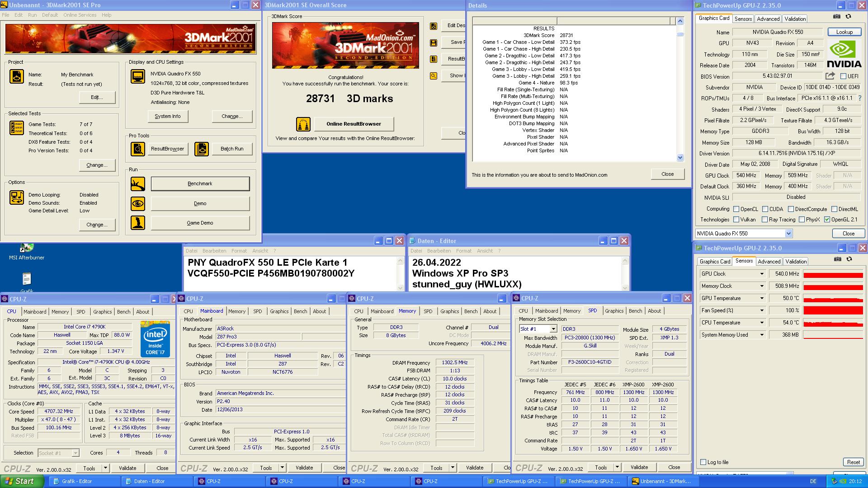Click the System Info button

tap(168, 116)
